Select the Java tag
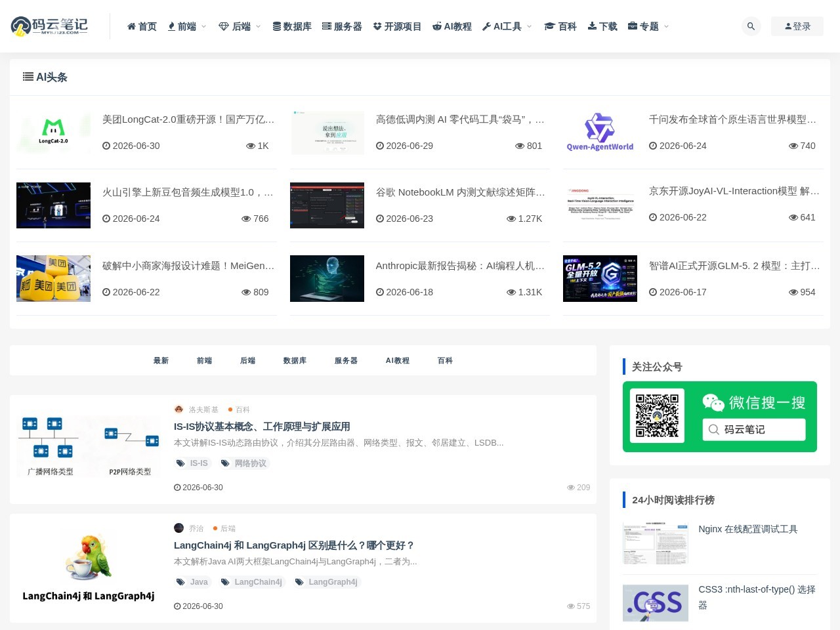840x630 pixels. click(192, 582)
